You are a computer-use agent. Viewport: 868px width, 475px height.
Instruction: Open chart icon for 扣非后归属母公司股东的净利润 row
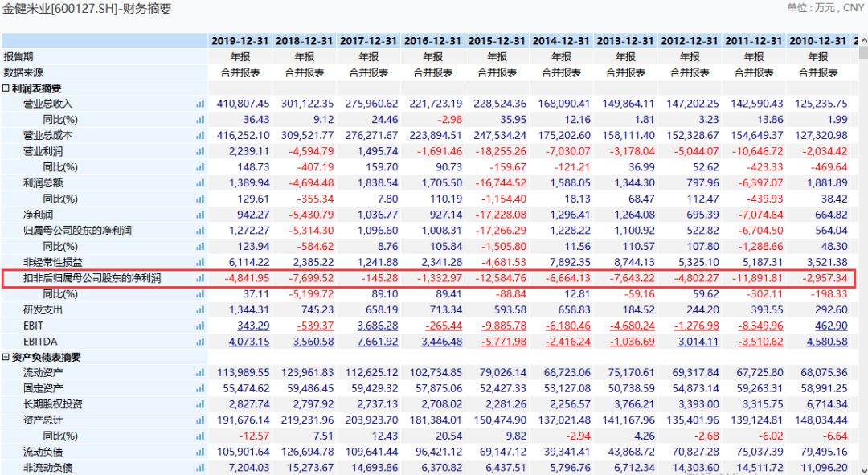[200, 278]
